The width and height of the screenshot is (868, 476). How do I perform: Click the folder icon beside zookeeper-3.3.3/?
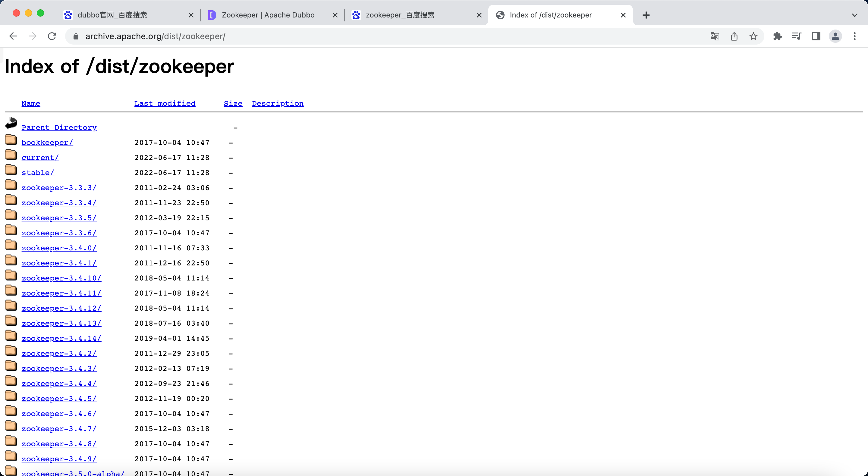(11, 185)
